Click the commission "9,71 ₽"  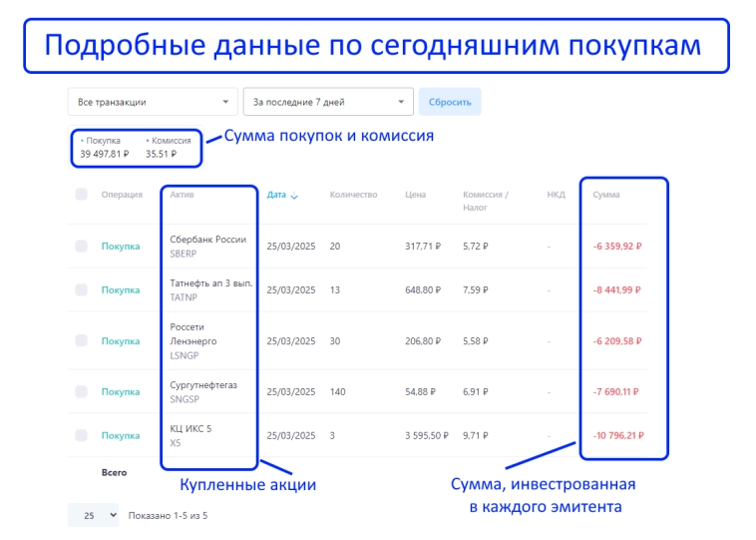pyautogui.click(x=476, y=436)
